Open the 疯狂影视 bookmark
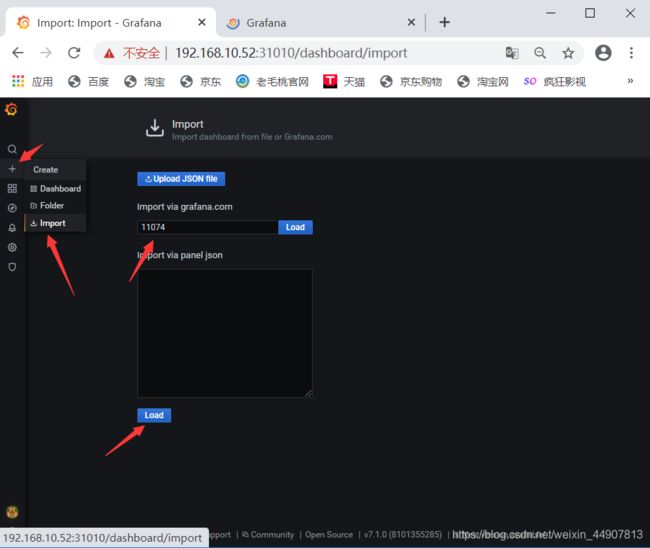 click(x=555, y=82)
